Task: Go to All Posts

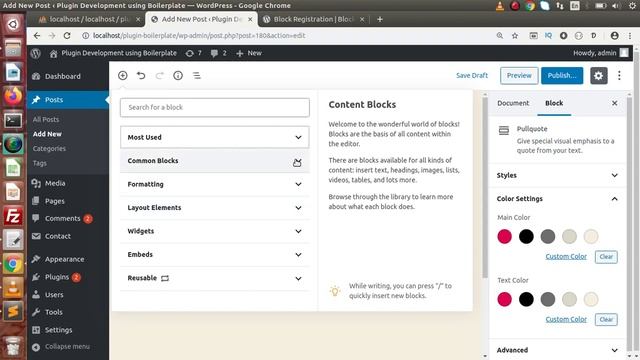Action: (46, 119)
